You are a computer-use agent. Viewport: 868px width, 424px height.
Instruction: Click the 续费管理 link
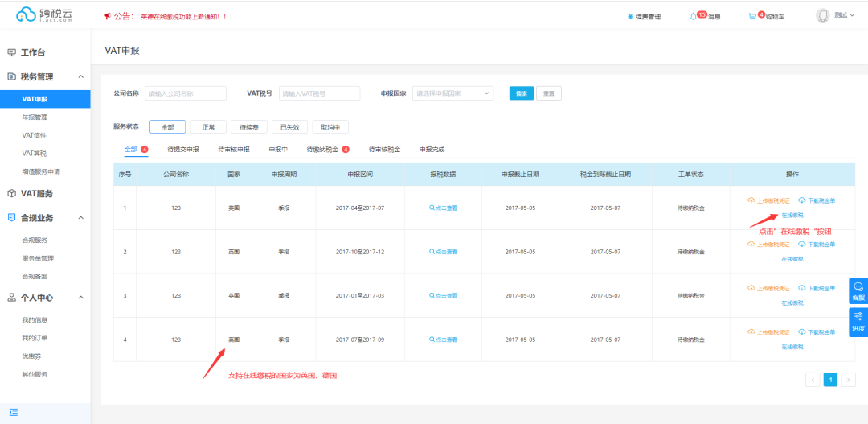648,17
